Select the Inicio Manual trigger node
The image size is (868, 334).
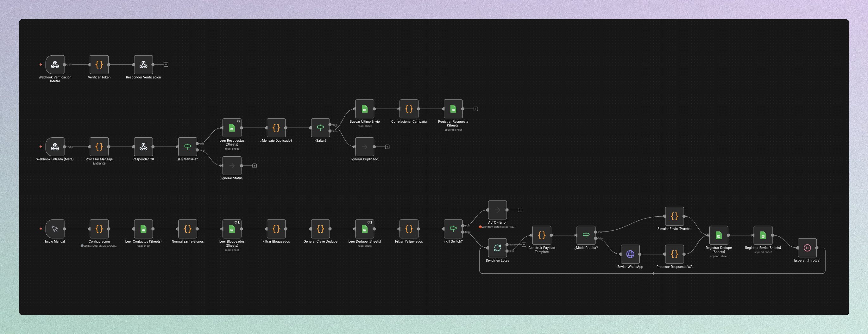pos(55,229)
